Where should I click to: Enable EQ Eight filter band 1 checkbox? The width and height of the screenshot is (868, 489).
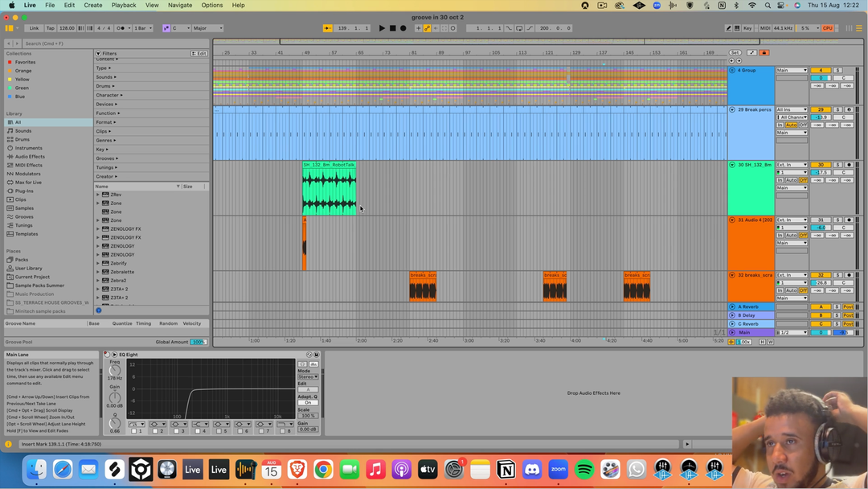tap(134, 431)
